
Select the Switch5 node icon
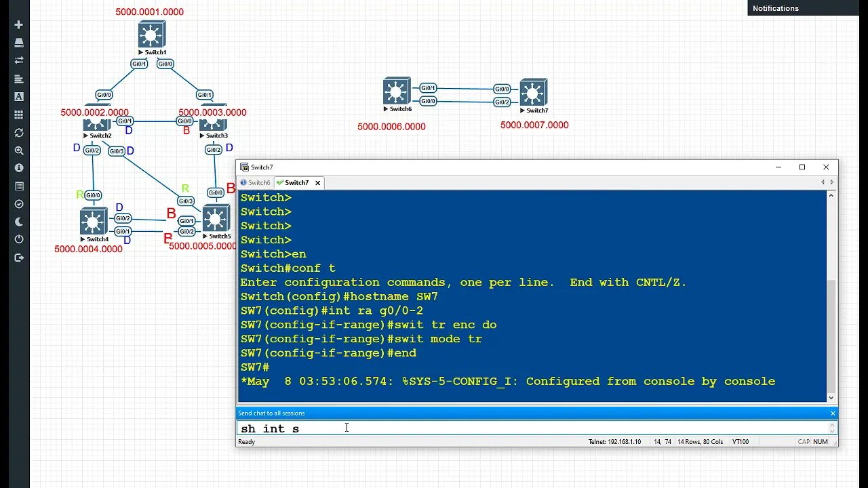(216, 218)
